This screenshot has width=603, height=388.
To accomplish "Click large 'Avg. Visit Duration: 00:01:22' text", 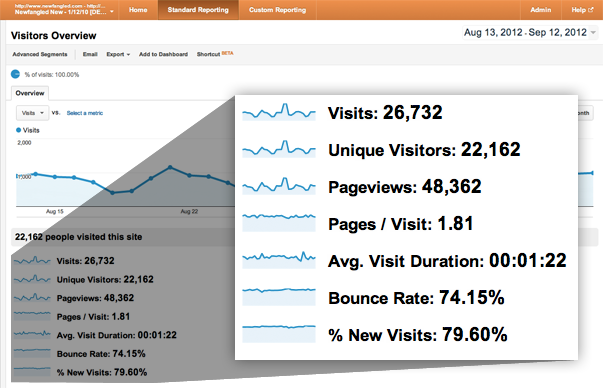I will [x=447, y=261].
